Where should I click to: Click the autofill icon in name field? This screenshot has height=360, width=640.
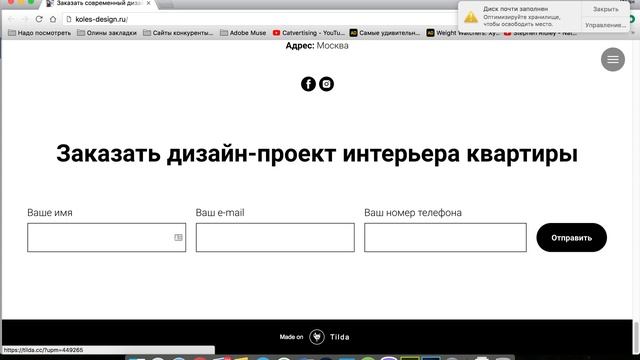click(178, 237)
